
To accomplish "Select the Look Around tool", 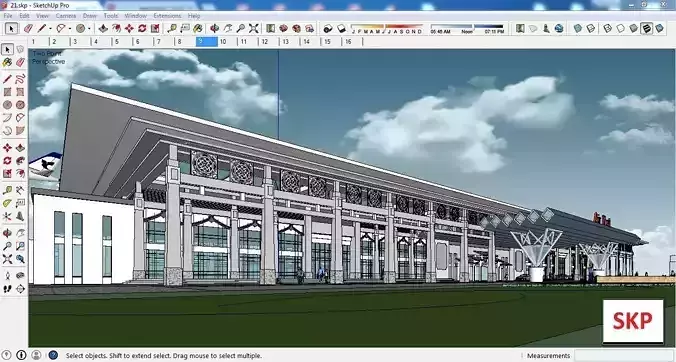I will click(x=20, y=276).
